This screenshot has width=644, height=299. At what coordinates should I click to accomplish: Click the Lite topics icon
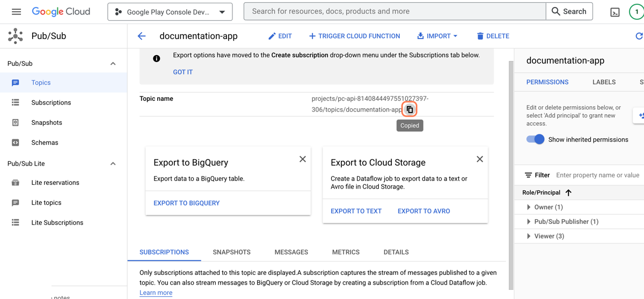pyautogui.click(x=16, y=203)
